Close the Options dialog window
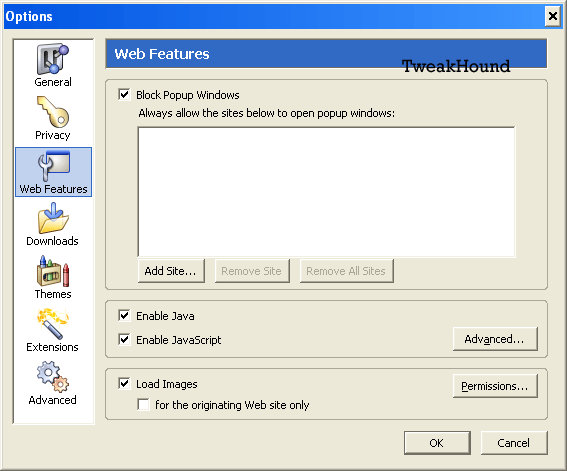Screen dimensions: 567x471 pos(553,16)
